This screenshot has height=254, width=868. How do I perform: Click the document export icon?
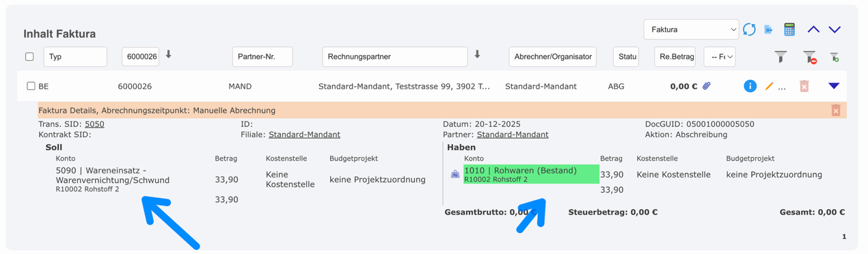click(x=769, y=29)
